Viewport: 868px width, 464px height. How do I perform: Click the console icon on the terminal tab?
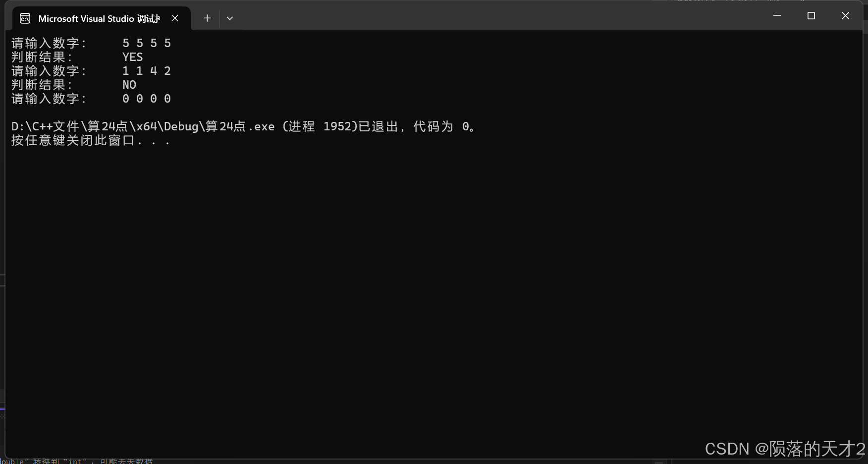[x=25, y=19]
